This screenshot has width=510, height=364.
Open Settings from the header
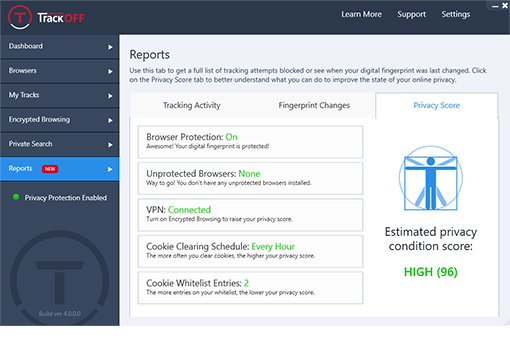coord(456,14)
